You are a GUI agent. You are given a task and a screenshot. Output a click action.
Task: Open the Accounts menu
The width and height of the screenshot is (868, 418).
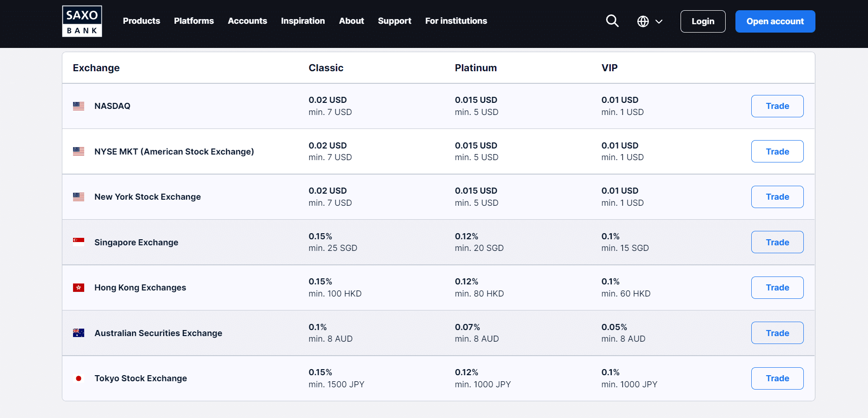[x=247, y=21]
